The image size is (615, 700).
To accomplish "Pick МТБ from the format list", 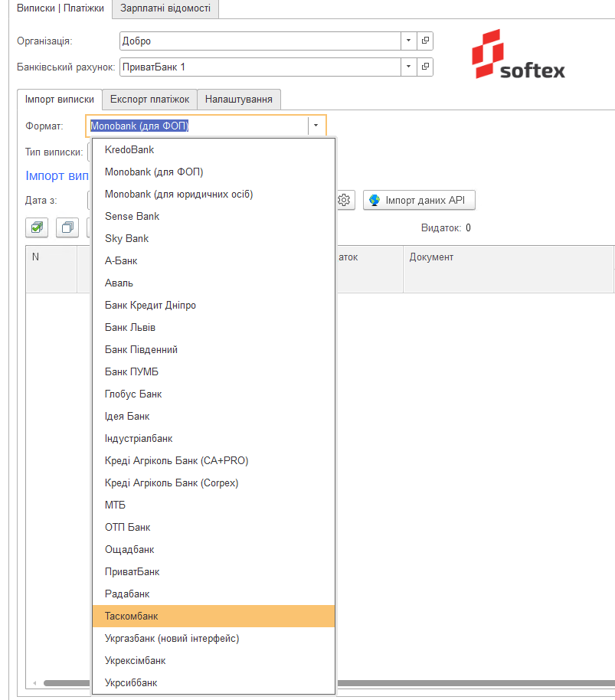I will 214,505.
